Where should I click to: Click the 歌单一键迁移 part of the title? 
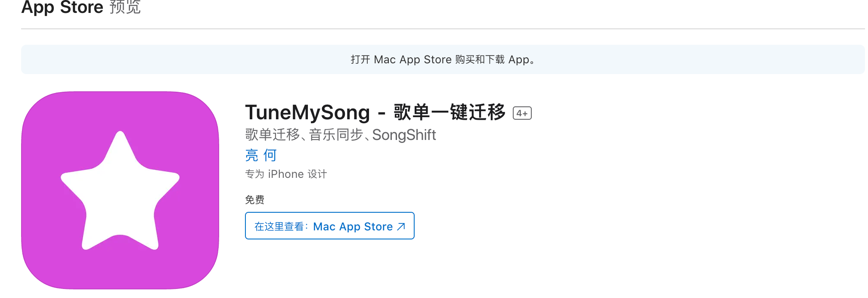pyautogui.click(x=449, y=112)
